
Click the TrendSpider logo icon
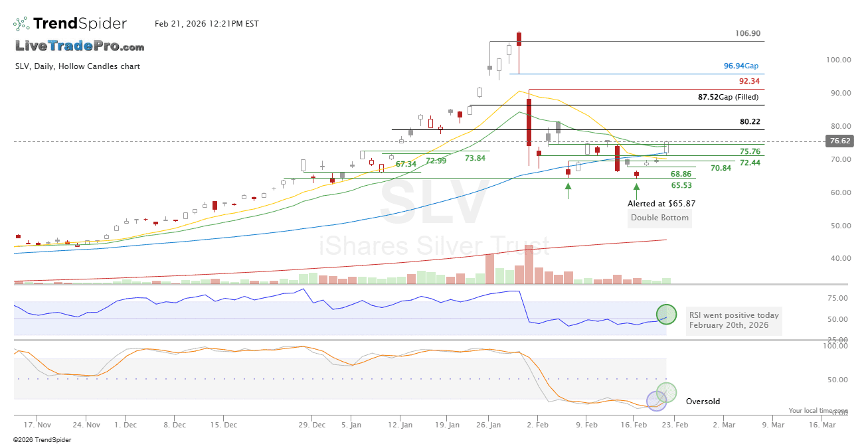(21, 24)
